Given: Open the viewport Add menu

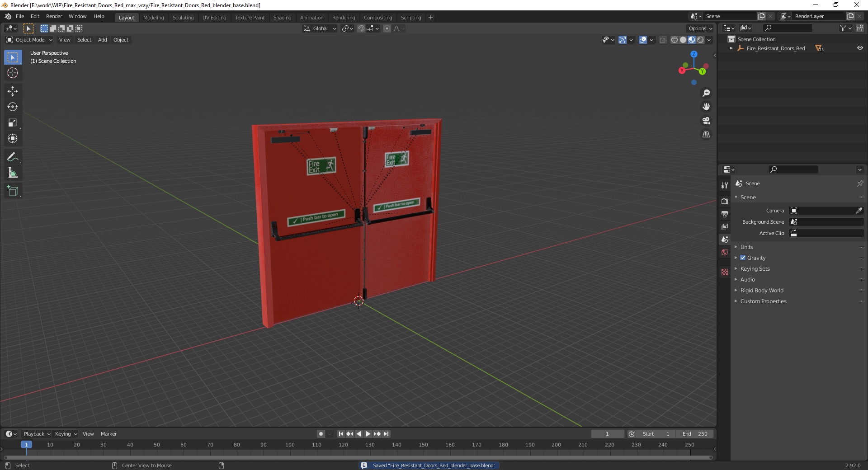Looking at the screenshot, I should click(x=103, y=40).
